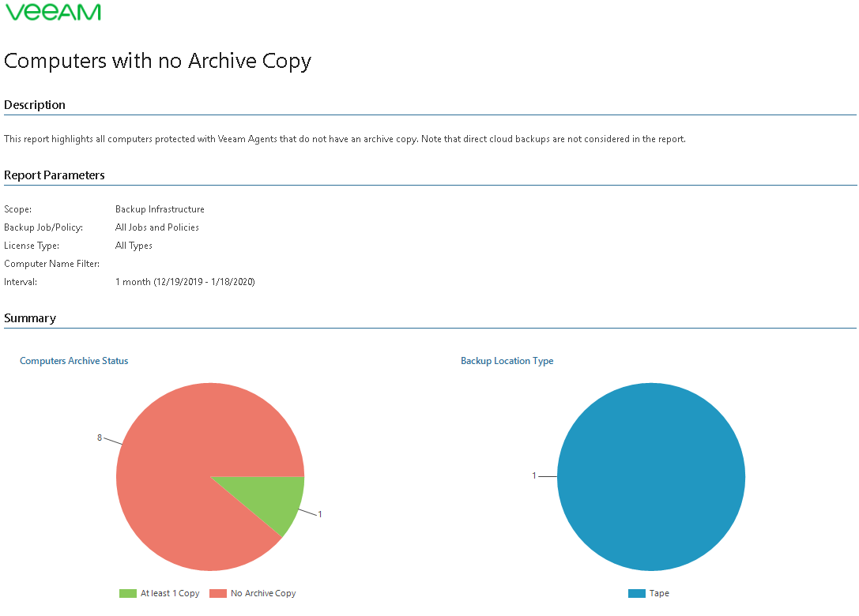Click the report title Computers with no Archive Copy
The width and height of the screenshot is (859, 616).
click(157, 61)
